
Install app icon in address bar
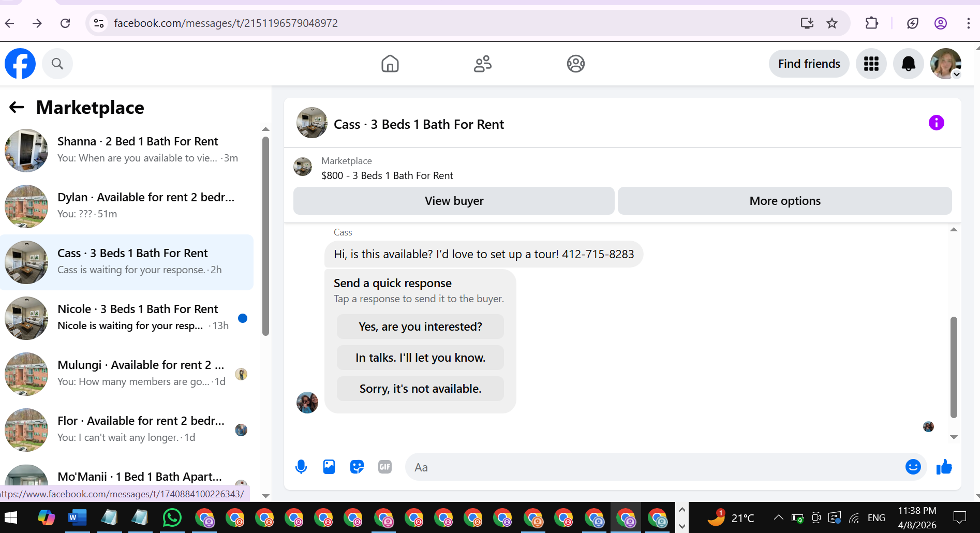[x=807, y=23]
